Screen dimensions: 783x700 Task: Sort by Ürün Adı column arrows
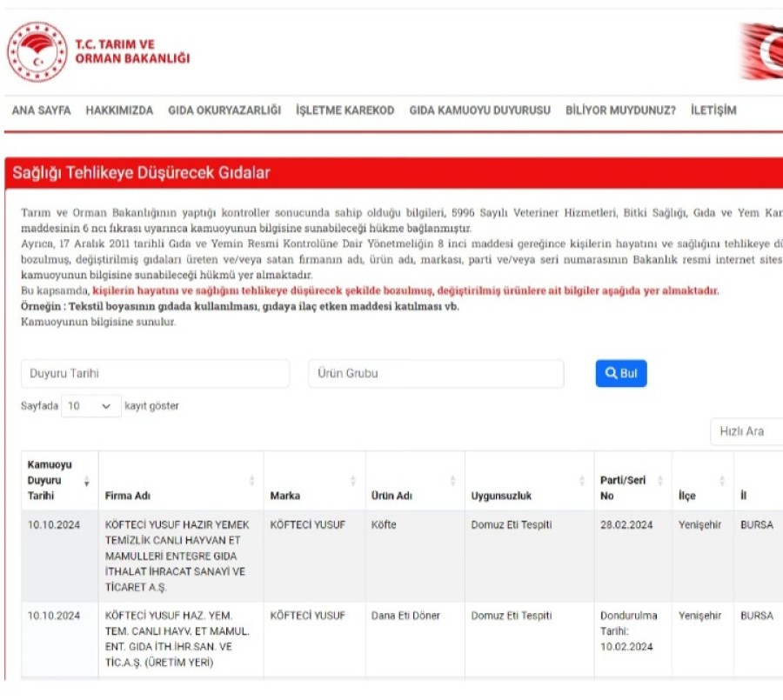click(453, 481)
